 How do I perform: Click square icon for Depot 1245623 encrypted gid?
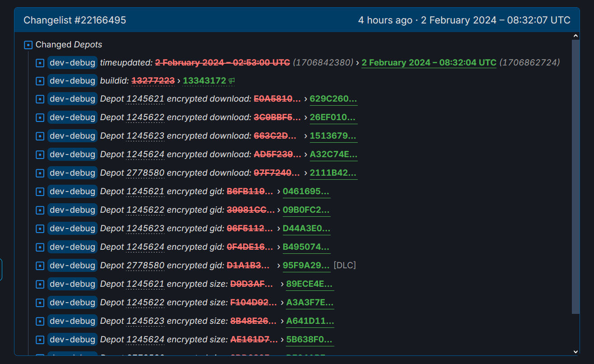[x=40, y=229]
